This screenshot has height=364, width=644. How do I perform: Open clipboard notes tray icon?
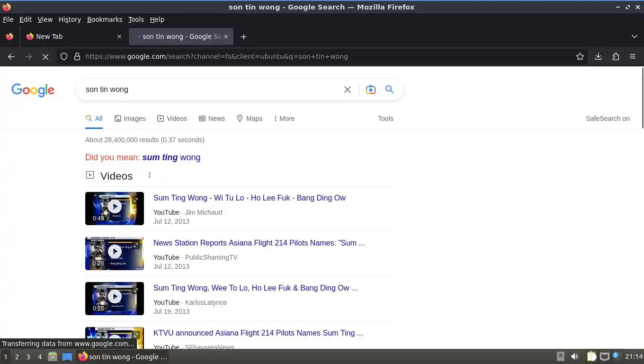click(592, 356)
